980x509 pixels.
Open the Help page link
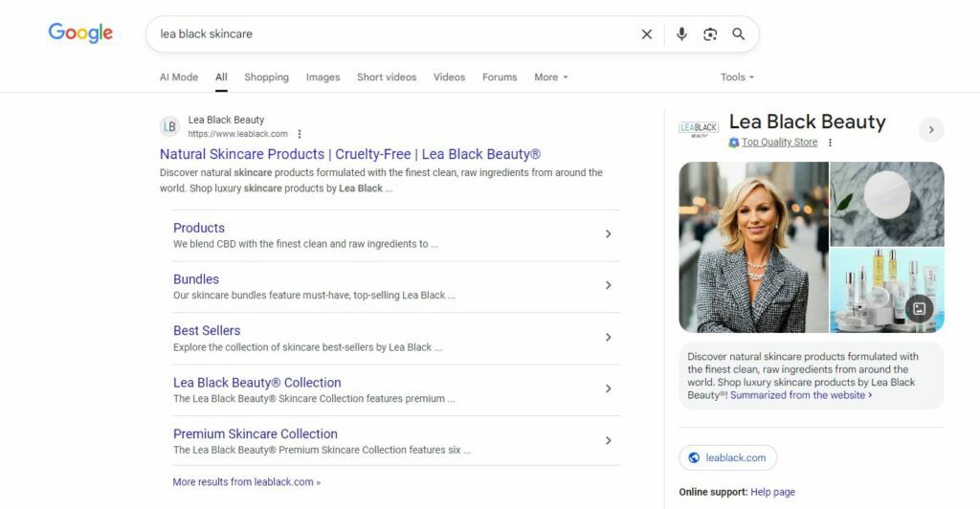coord(772,492)
